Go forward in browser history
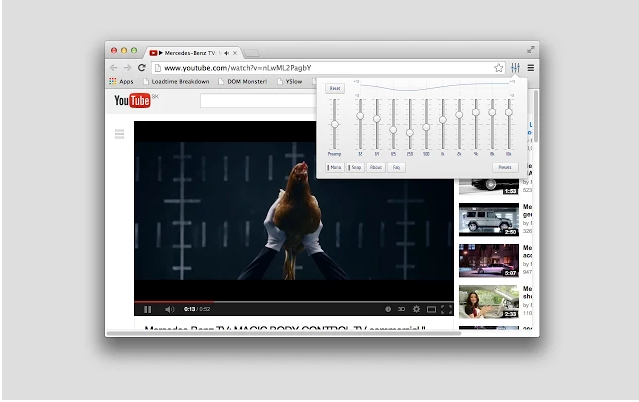 click(127, 68)
